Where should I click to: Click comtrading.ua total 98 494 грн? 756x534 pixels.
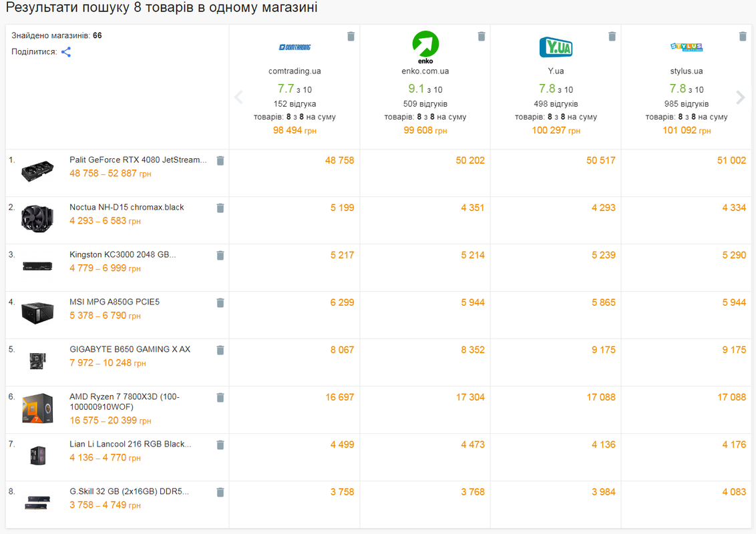pos(295,130)
